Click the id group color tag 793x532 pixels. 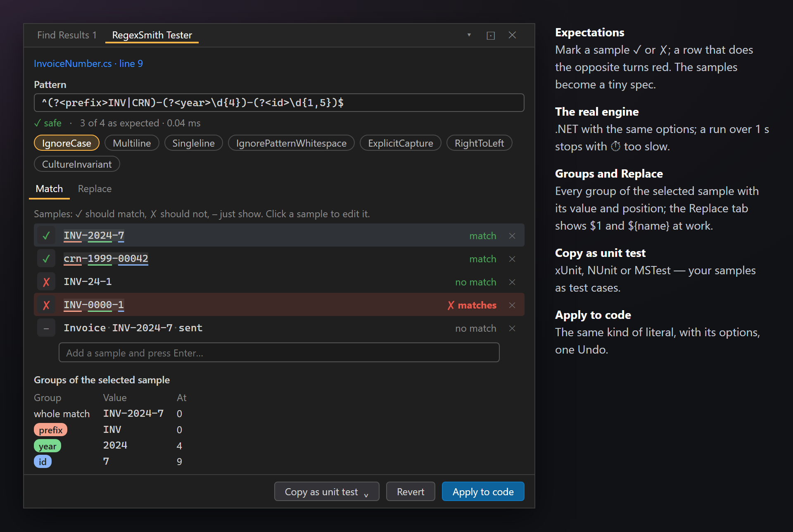[43, 462]
